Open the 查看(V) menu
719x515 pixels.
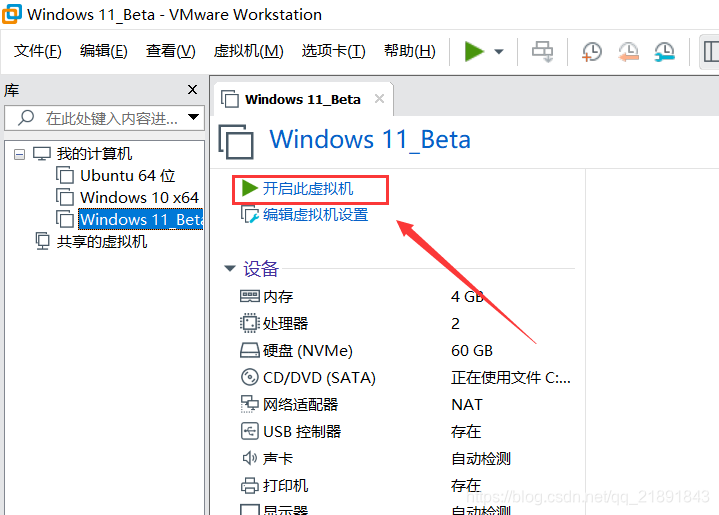coord(171,50)
